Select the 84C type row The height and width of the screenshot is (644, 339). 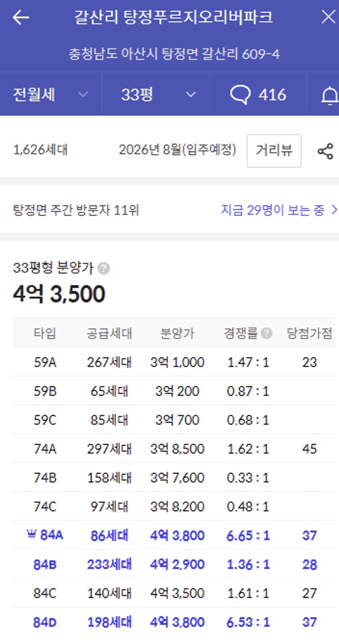[174, 593]
